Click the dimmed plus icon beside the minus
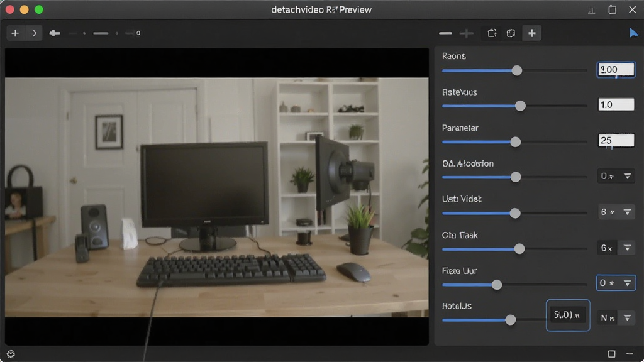Image resolution: width=644 pixels, height=362 pixels. click(467, 33)
